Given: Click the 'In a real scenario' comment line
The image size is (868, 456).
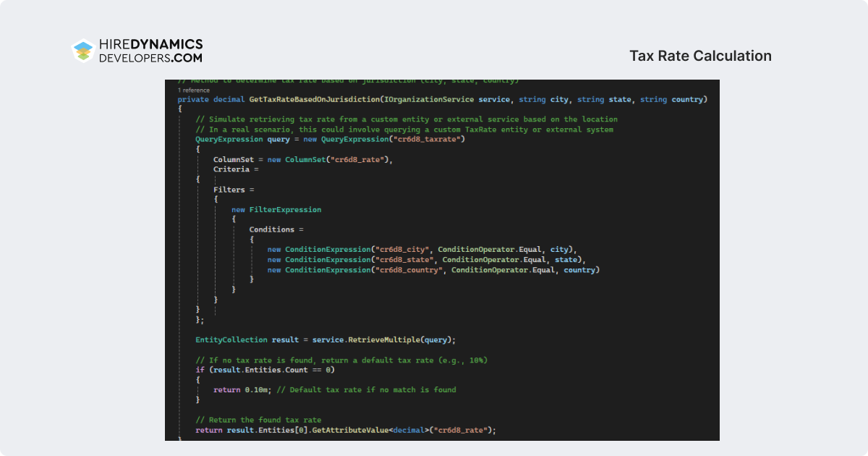Looking at the screenshot, I should coord(404,129).
